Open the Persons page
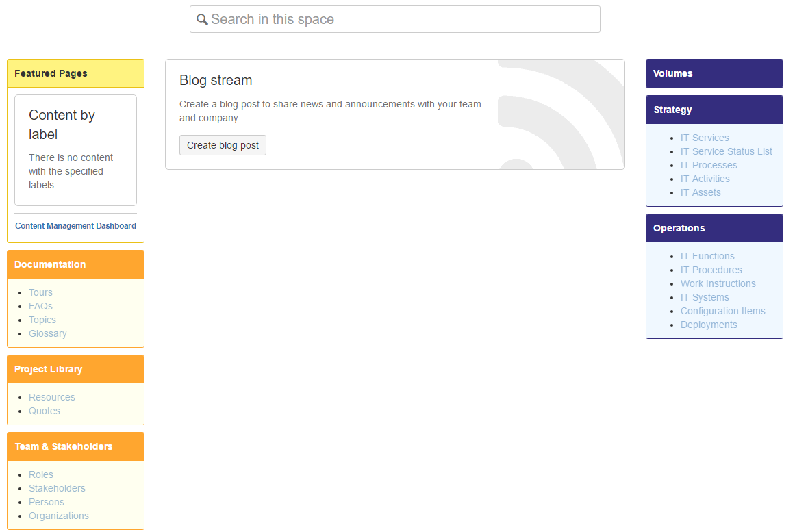Viewport: 795px width, 532px height. point(46,502)
